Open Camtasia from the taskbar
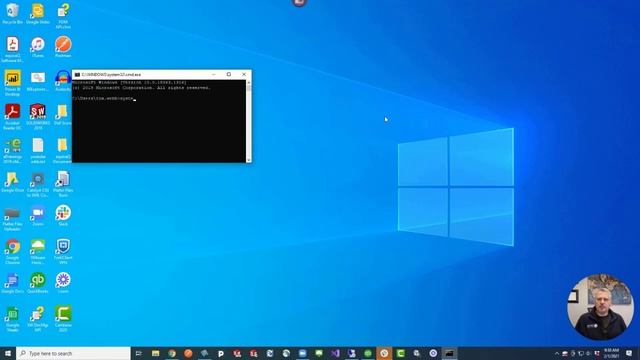Image resolution: width=640 pixels, height=360 pixels. coord(400,353)
